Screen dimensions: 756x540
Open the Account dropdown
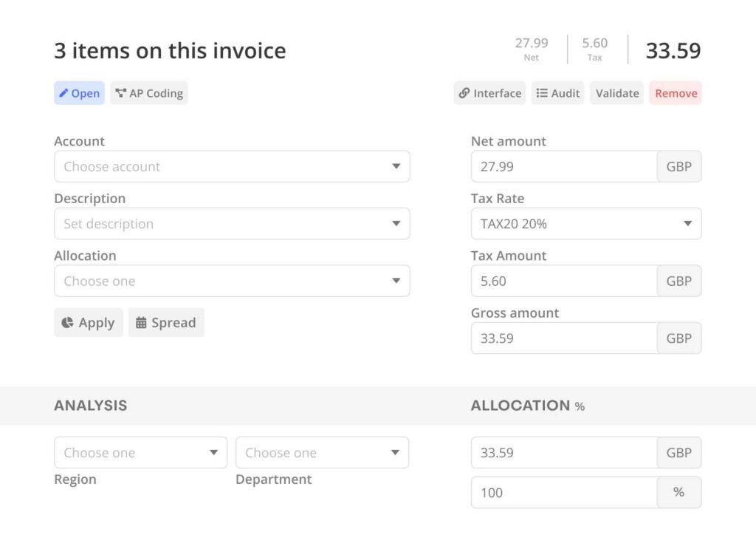point(231,166)
